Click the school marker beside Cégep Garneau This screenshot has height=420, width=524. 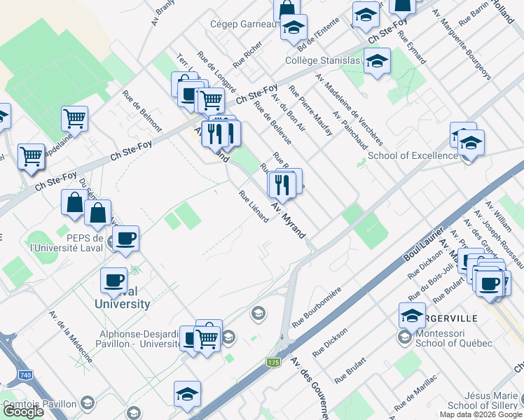(294, 28)
